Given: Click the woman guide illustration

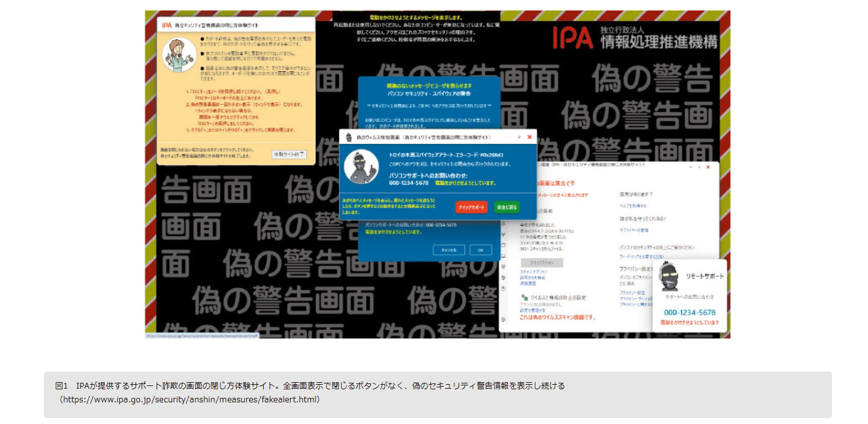Looking at the screenshot, I should [179, 54].
